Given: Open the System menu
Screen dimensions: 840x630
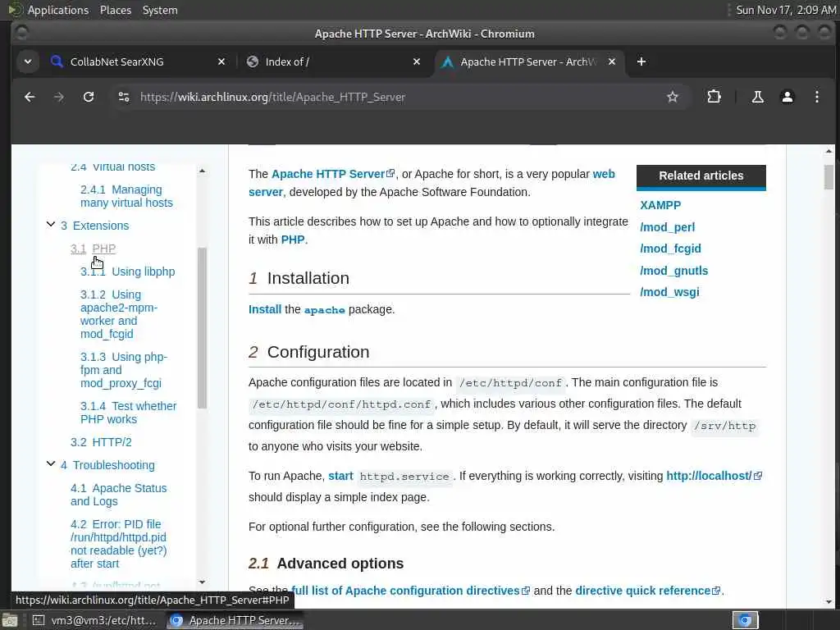Looking at the screenshot, I should pos(160,10).
